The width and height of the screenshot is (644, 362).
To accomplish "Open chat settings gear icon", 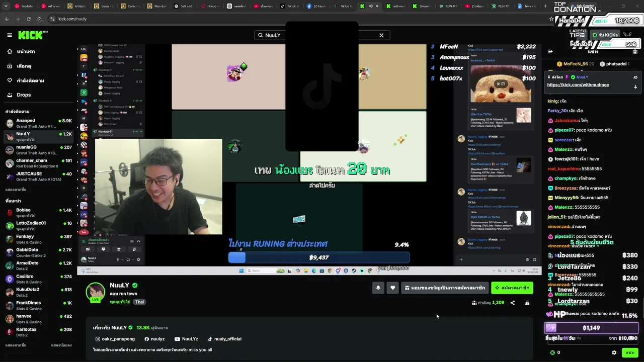I will point(614,352).
